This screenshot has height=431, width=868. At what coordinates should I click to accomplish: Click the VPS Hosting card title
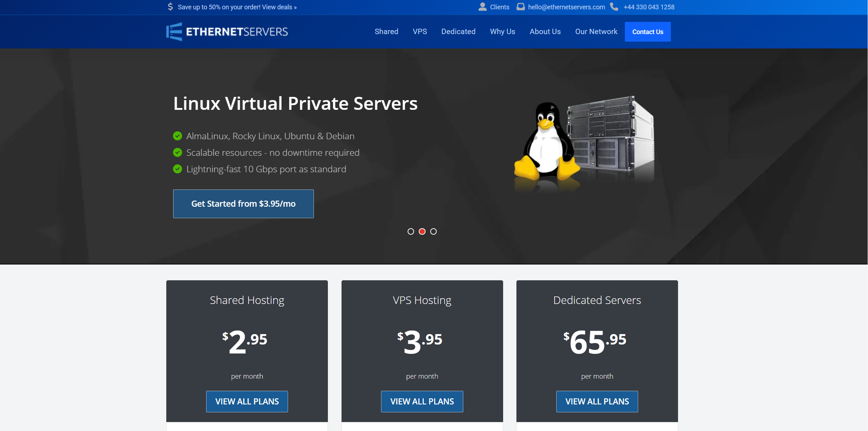tap(422, 300)
